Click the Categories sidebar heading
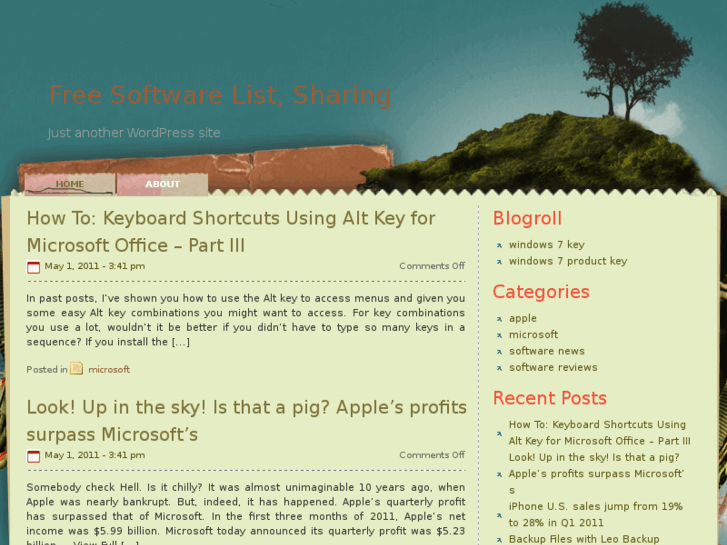Image resolution: width=727 pixels, height=545 pixels. 541,292
